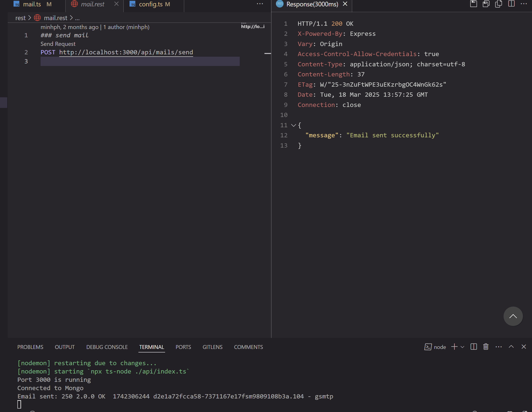The width and height of the screenshot is (532, 412).
Task: Click the save response icon
Action: [x=473, y=4]
